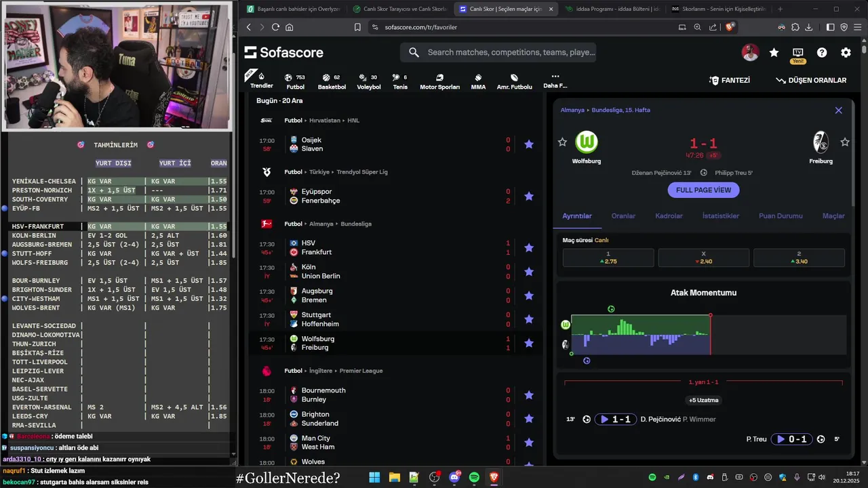
Task: Open the Sofascore settings gear
Action: coord(846,52)
